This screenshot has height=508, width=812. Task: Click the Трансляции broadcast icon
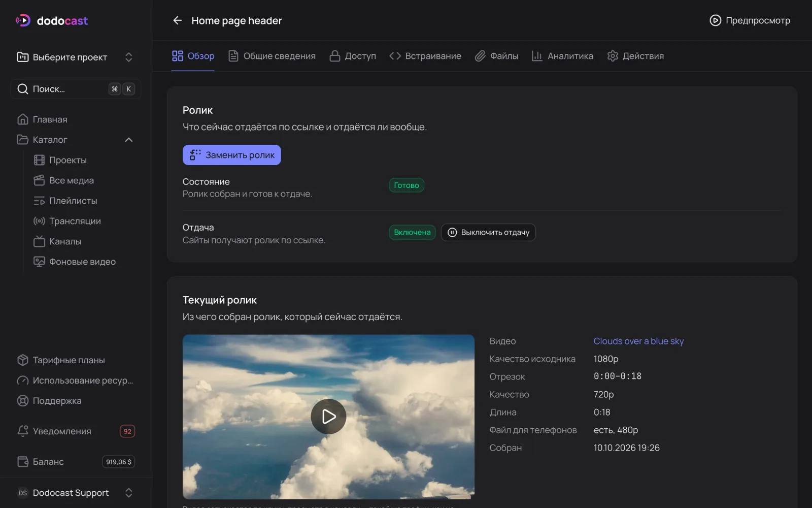point(39,221)
